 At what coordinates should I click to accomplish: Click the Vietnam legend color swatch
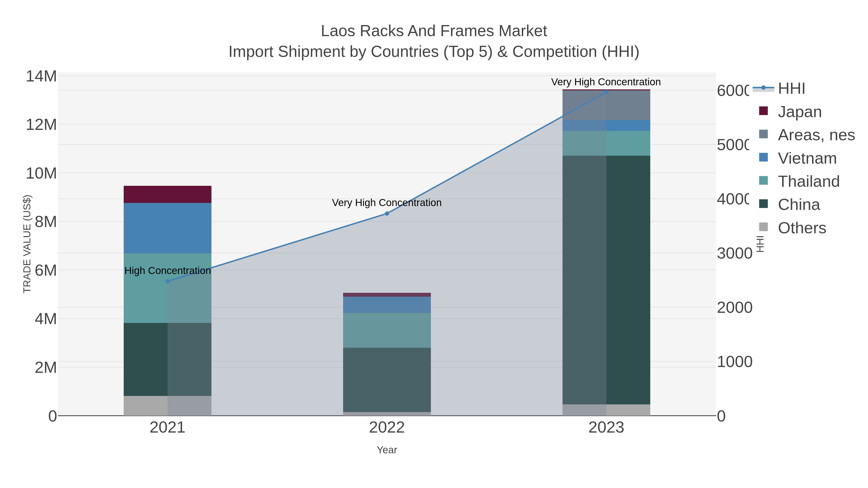[x=763, y=157]
